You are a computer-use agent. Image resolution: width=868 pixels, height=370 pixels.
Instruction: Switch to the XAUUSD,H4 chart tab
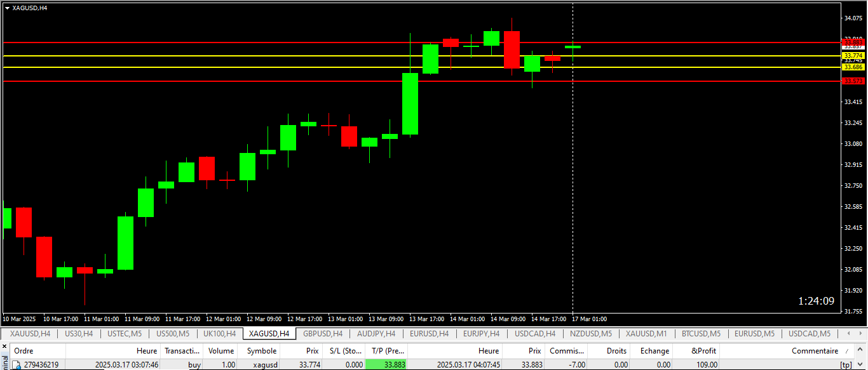click(30, 333)
